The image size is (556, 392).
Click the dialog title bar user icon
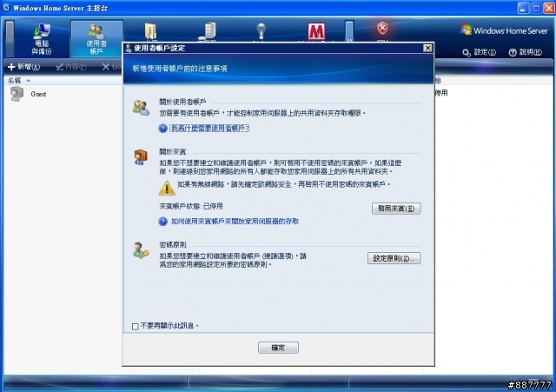pyautogui.click(x=129, y=48)
